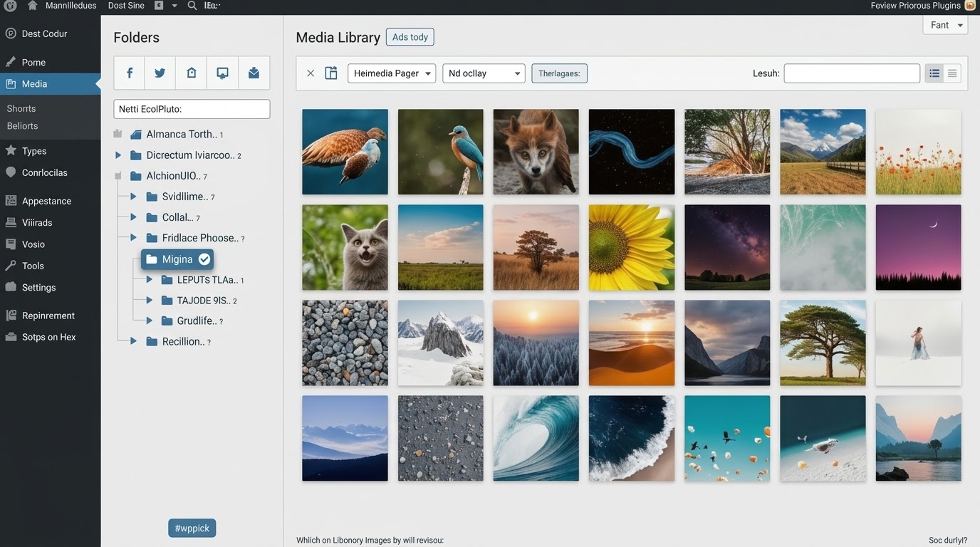
Task: Click the square icon after Dost Sine
Action: pos(159,6)
